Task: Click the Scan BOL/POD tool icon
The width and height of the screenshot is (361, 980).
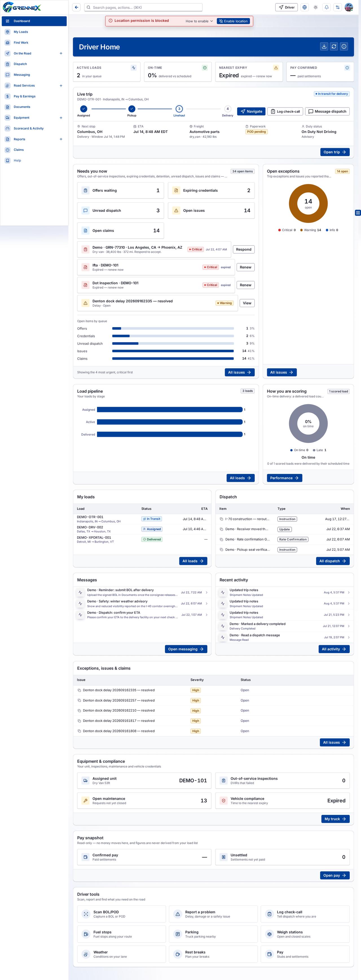Action: pos(86,914)
